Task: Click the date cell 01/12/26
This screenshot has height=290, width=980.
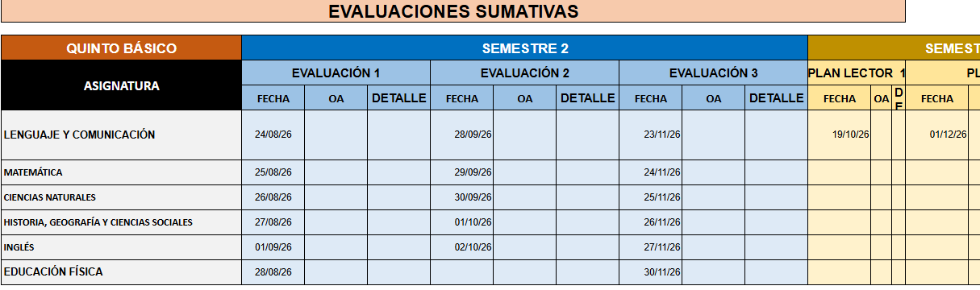Action: (x=937, y=135)
